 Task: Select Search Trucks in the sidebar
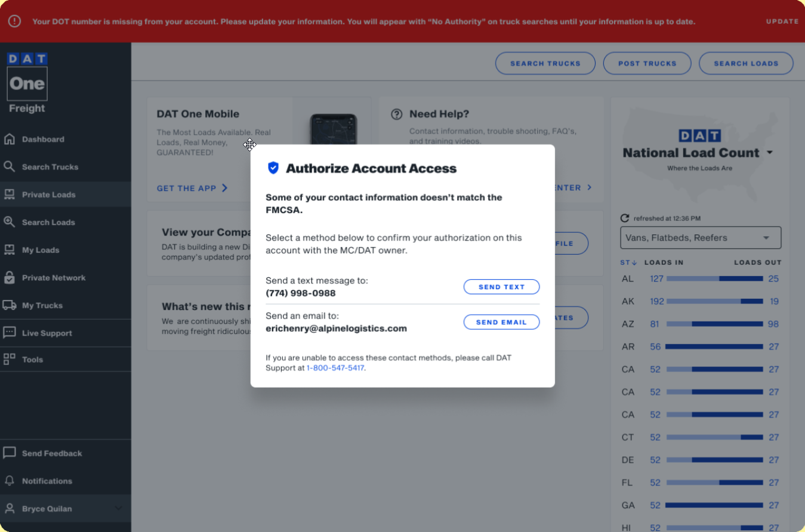click(x=66, y=166)
